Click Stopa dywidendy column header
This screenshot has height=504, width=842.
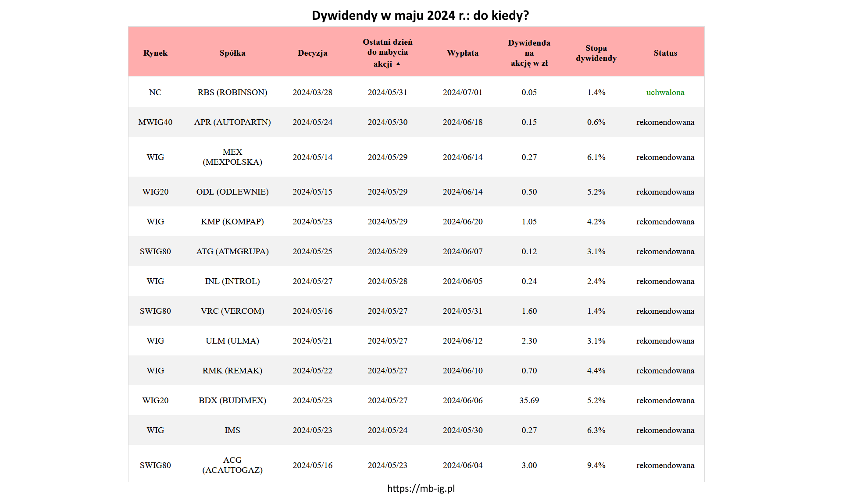pyautogui.click(x=596, y=53)
